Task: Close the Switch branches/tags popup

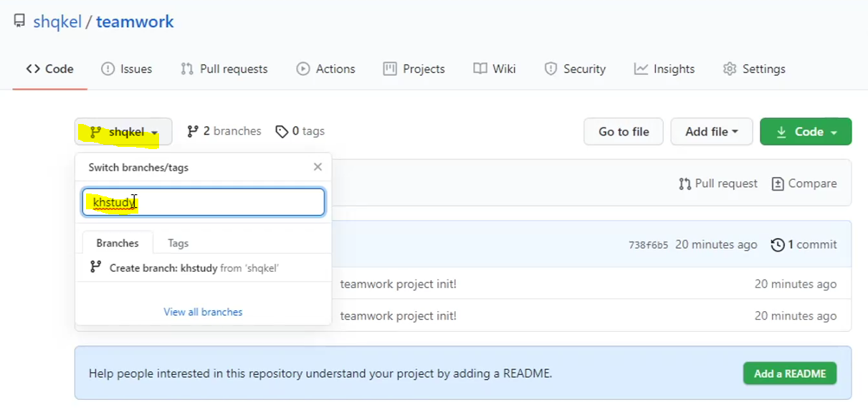Action: [318, 167]
